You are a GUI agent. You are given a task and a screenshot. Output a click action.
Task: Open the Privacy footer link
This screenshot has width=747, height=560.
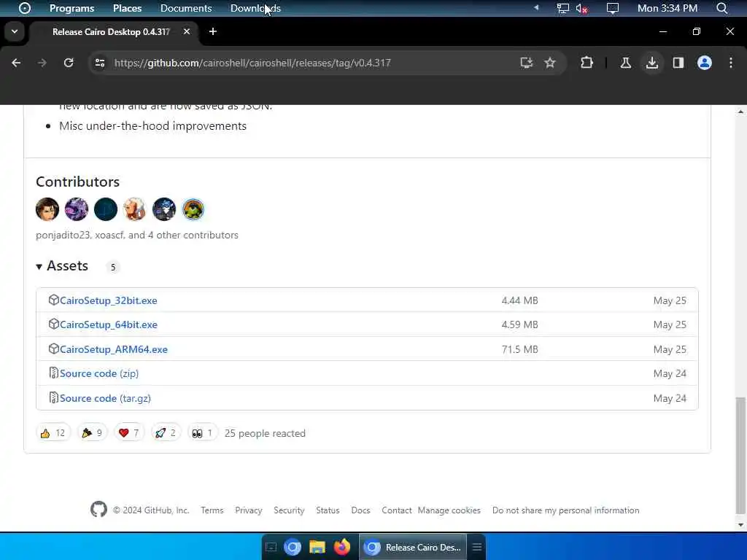coord(248,510)
